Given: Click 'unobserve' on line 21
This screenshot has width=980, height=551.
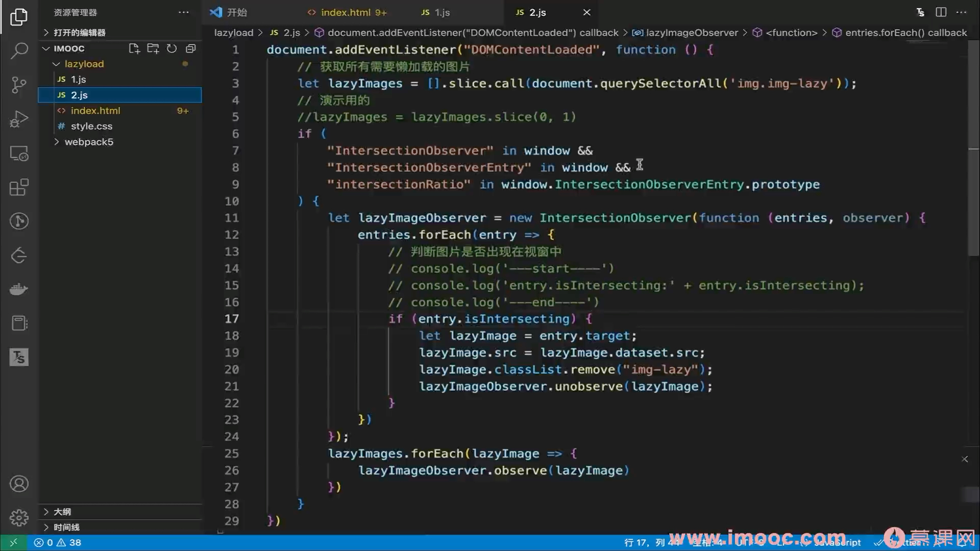Looking at the screenshot, I should [x=589, y=386].
